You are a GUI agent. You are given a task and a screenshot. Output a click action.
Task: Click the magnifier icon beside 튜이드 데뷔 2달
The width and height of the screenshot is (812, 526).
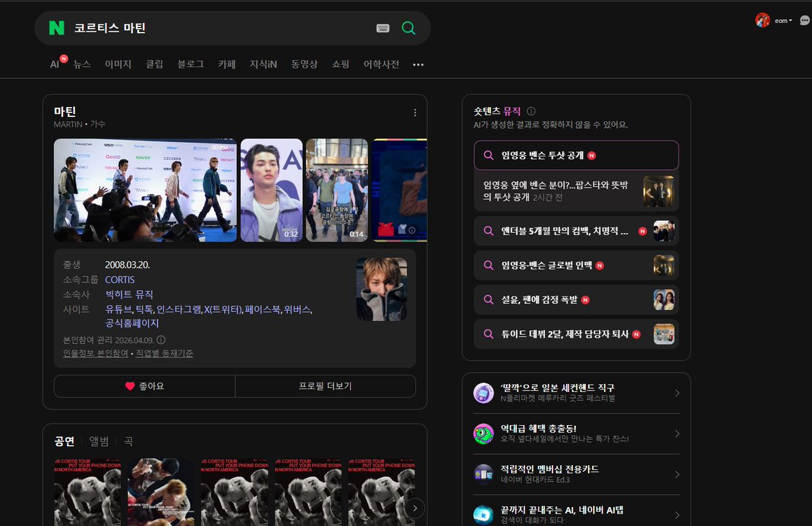click(488, 334)
